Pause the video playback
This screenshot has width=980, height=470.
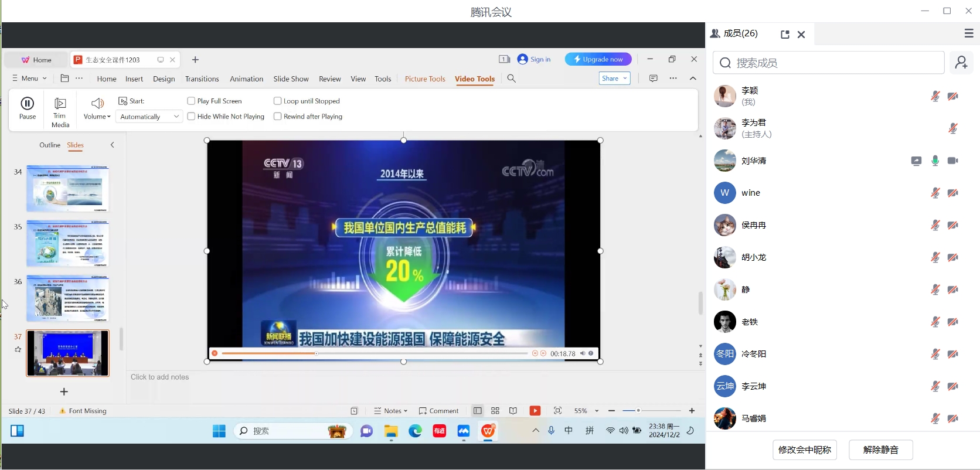pos(27,108)
